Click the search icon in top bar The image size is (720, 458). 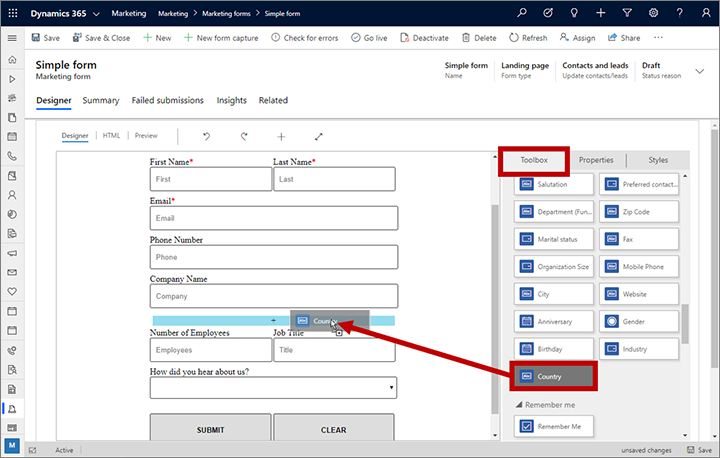pos(522,13)
